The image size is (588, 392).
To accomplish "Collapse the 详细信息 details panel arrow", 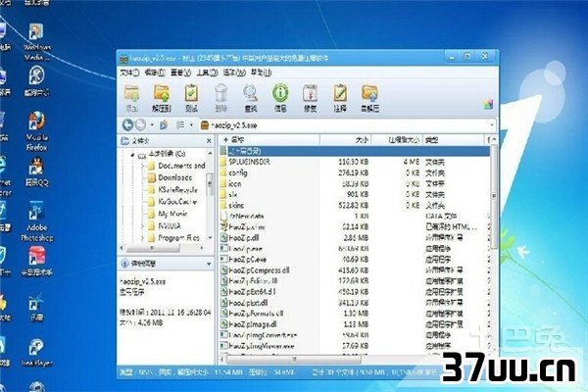I will (x=209, y=264).
